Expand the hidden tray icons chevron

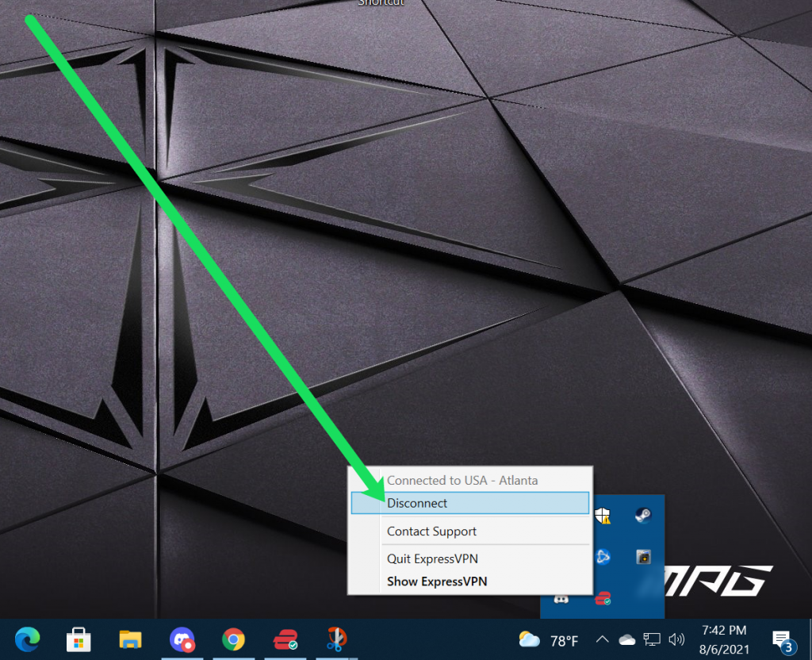click(x=602, y=639)
